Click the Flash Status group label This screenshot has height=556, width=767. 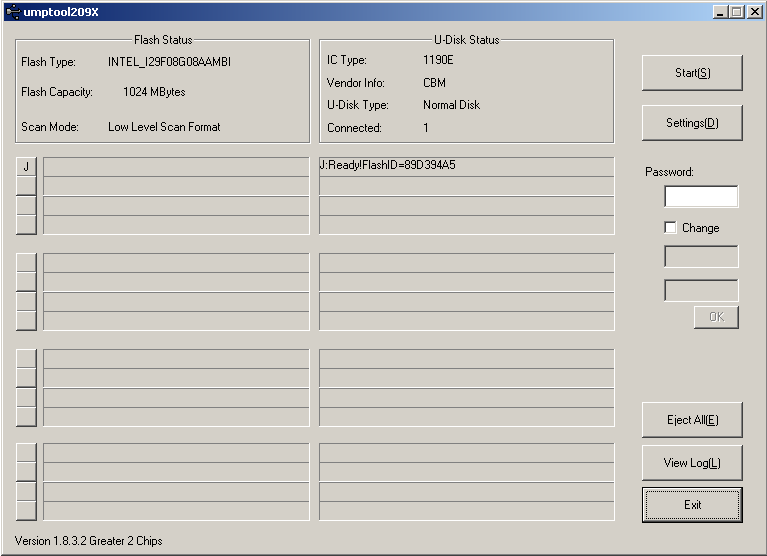click(x=163, y=40)
